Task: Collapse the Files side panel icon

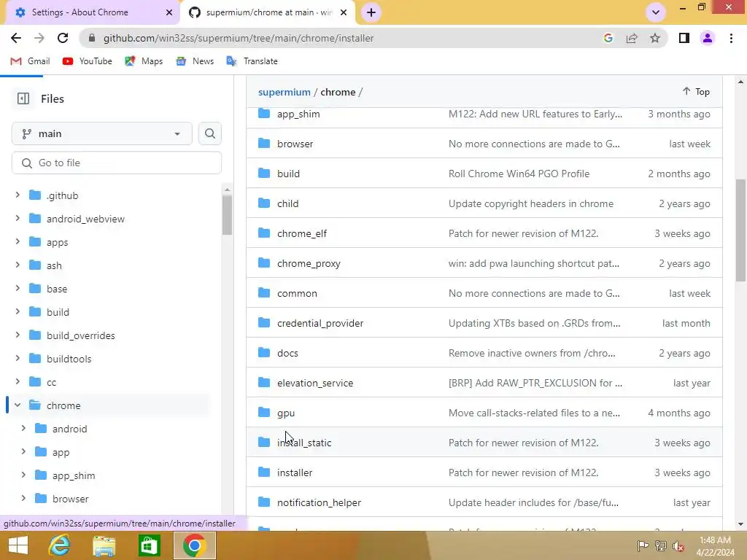Action: 23,98
